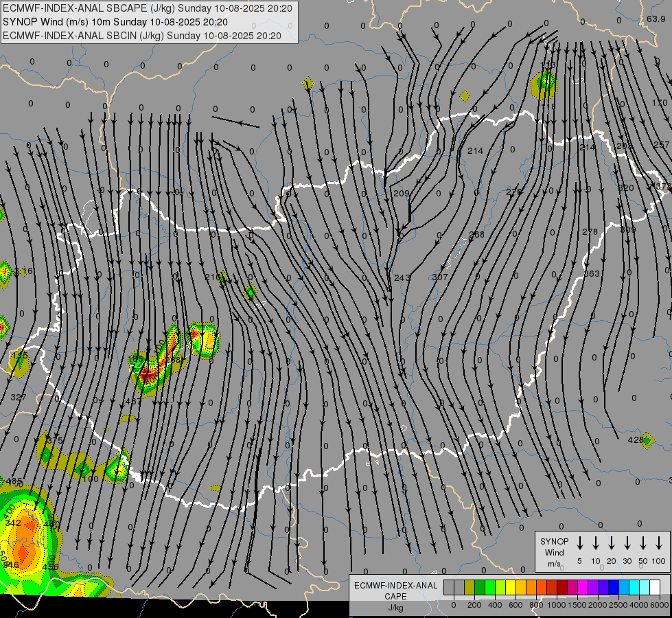Click the 257 value on the map

pos(661,144)
